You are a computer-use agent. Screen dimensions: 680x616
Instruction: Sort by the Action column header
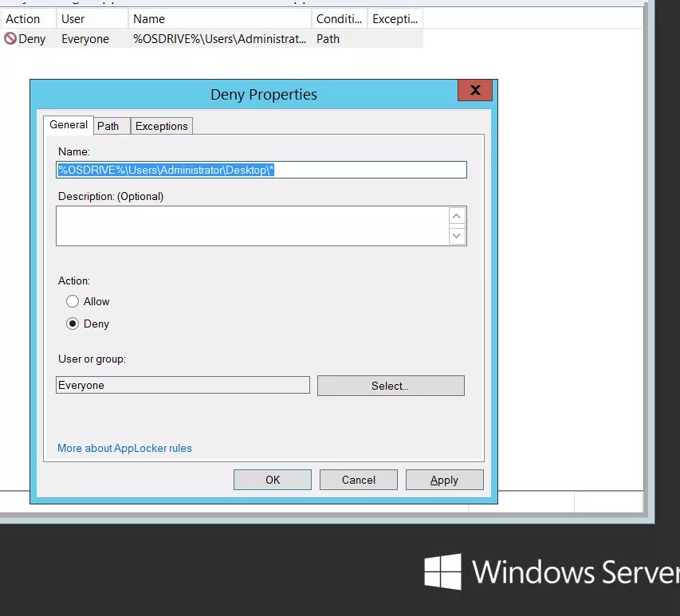click(x=28, y=19)
